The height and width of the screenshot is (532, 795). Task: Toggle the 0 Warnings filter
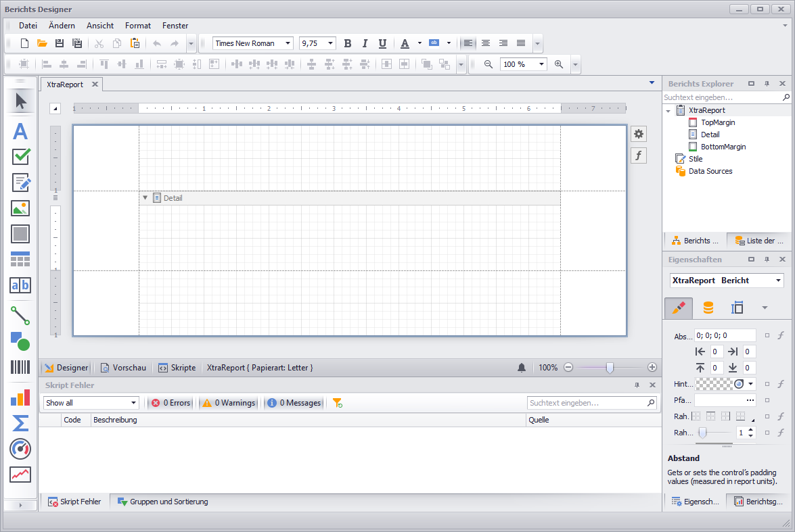(229, 403)
